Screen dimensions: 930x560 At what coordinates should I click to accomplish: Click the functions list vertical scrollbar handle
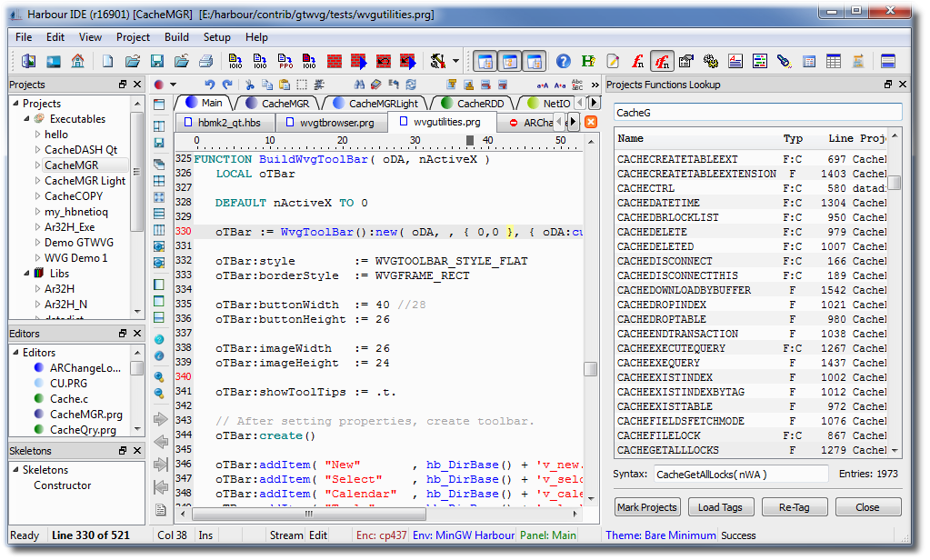895,182
